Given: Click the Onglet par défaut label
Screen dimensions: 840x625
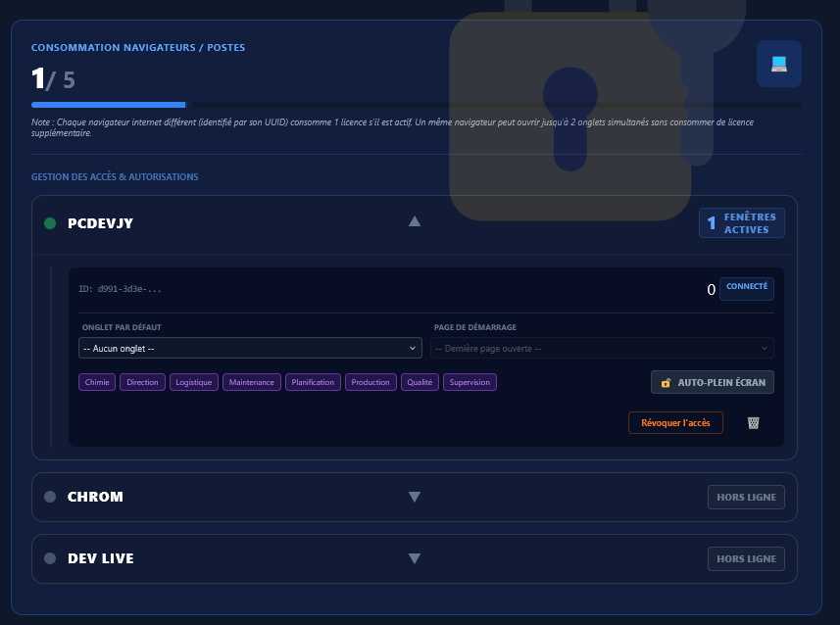Looking at the screenshot, I should (x=122, y=327).
